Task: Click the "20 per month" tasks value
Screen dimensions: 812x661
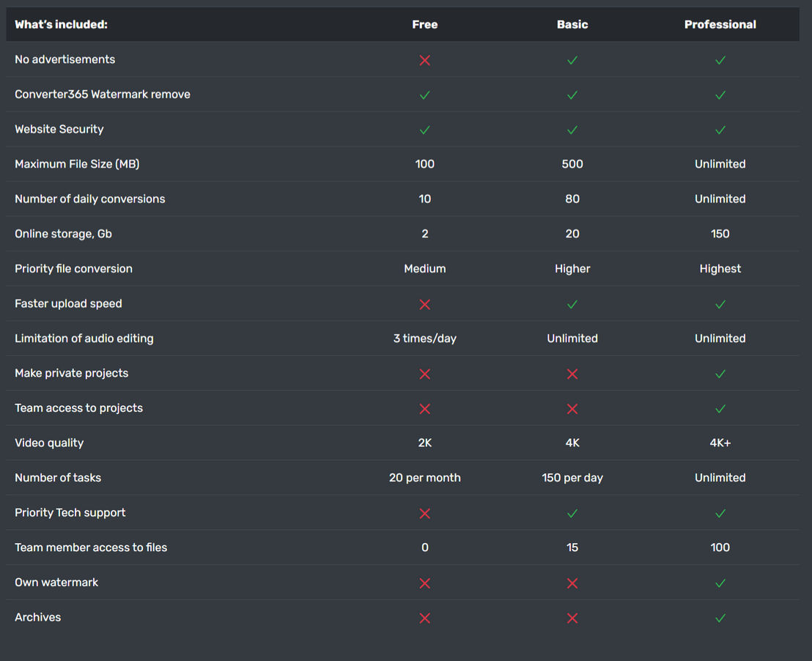Action: (x=424, y=478)
